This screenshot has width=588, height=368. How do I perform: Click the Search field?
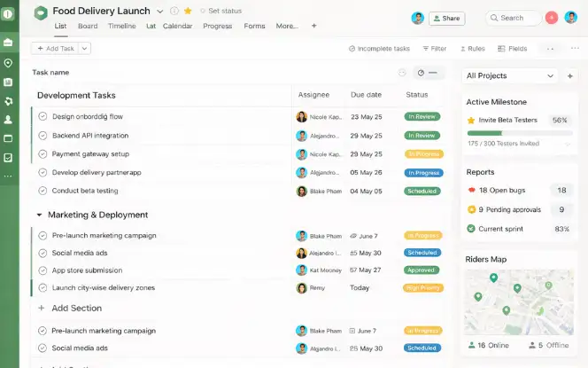coord(514,18)
